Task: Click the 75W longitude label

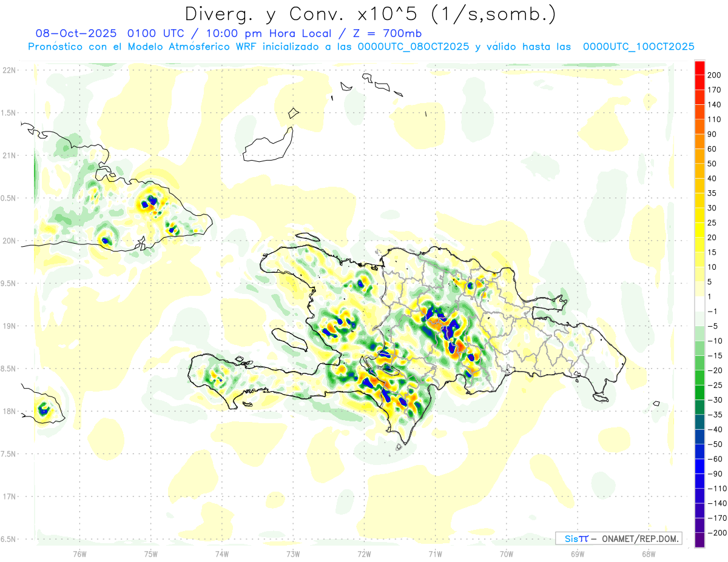Action: 150,554
